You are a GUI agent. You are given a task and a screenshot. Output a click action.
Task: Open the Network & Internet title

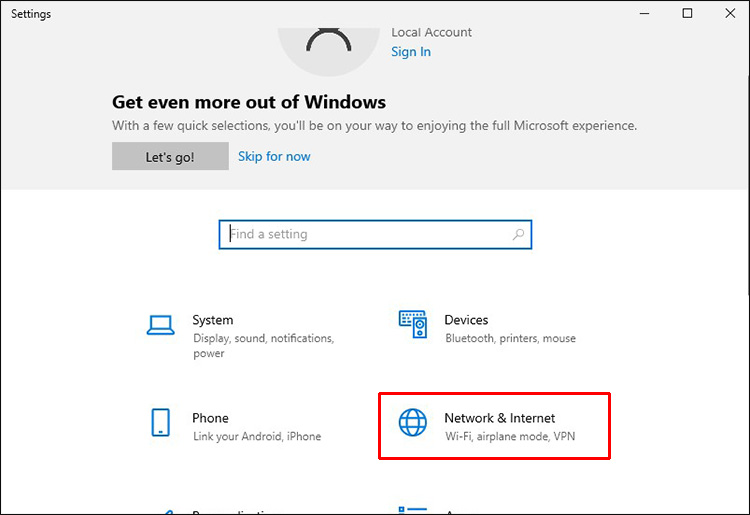point(499,418)
